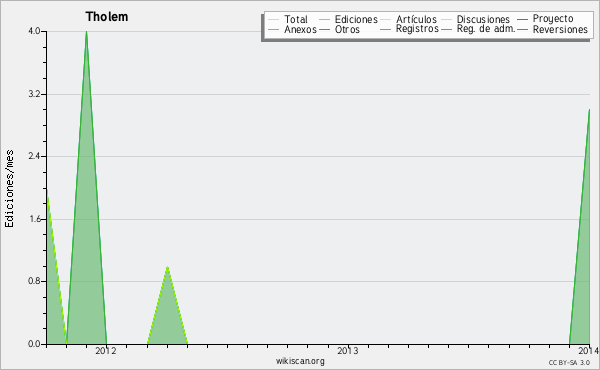The image size is (600, 370).
Task: Click the Ediciones/mes axis title
Action: coord(9,189)
